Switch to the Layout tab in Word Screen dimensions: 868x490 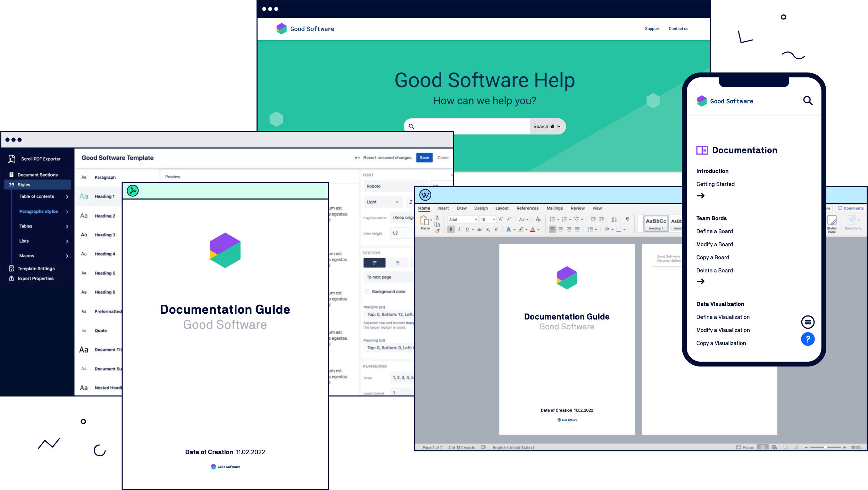pyautogui.click(x=502, y=208)
